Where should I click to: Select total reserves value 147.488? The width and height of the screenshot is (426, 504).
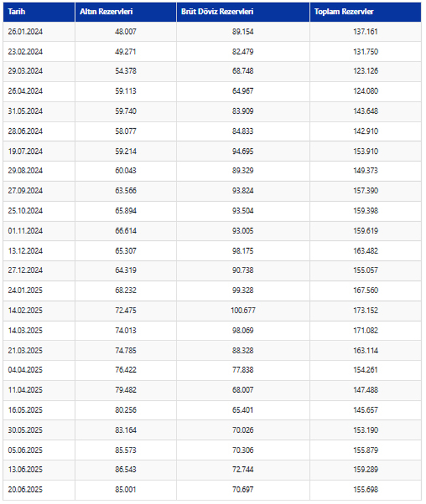pos(366,390)
